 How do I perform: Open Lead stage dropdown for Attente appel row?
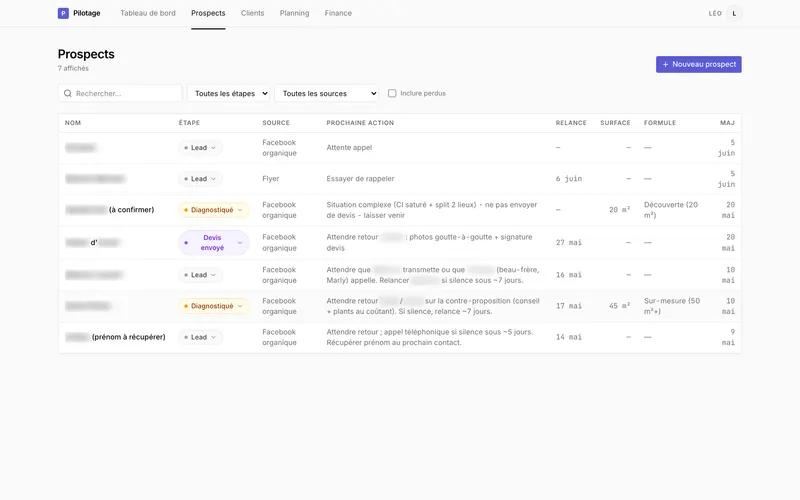[201, 148]
